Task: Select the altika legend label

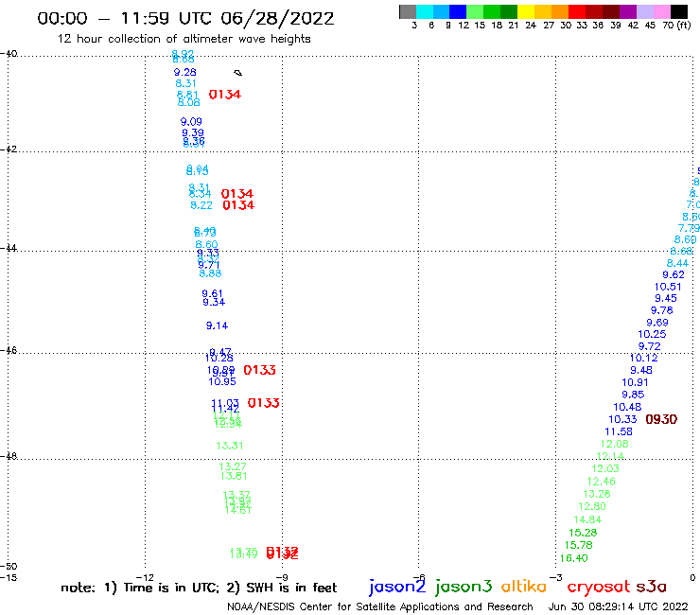Action: pos(524,586)
